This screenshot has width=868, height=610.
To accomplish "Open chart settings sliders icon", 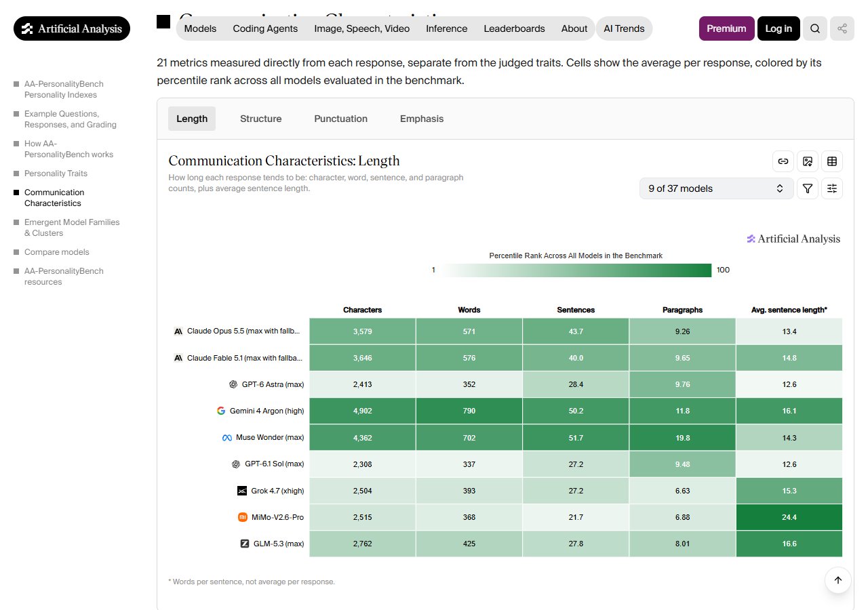I will point(832,188).
